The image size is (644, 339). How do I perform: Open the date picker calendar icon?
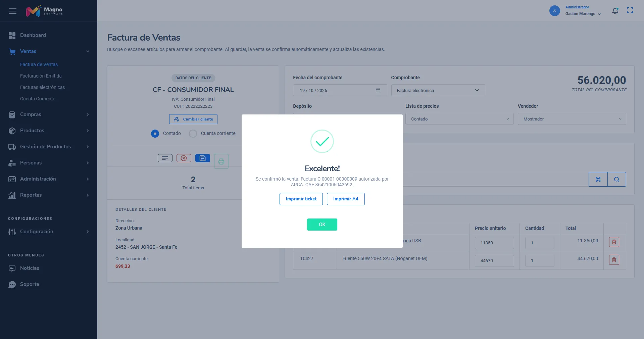[378, 90]
